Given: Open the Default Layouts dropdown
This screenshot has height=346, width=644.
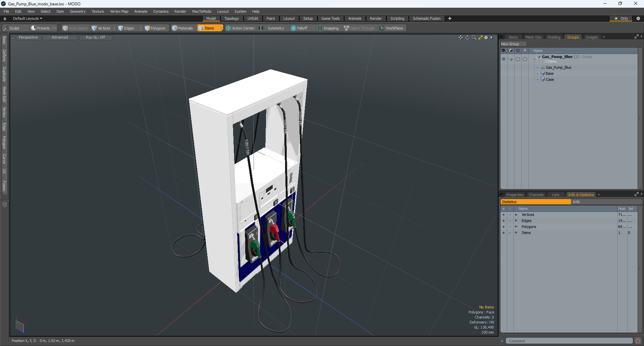Looking at the screenshot, I should click(x=28, y=18).
